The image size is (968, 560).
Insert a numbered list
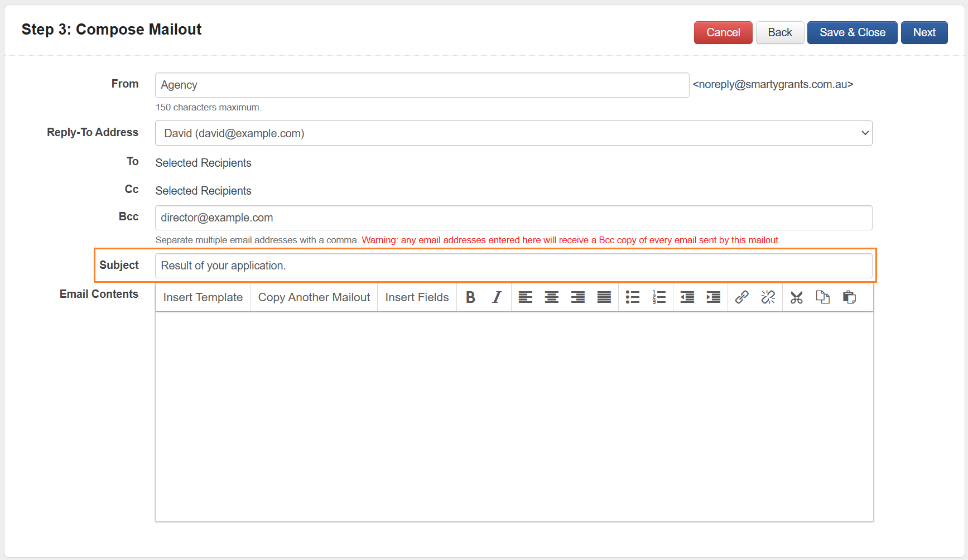click(x=659, y=297)
